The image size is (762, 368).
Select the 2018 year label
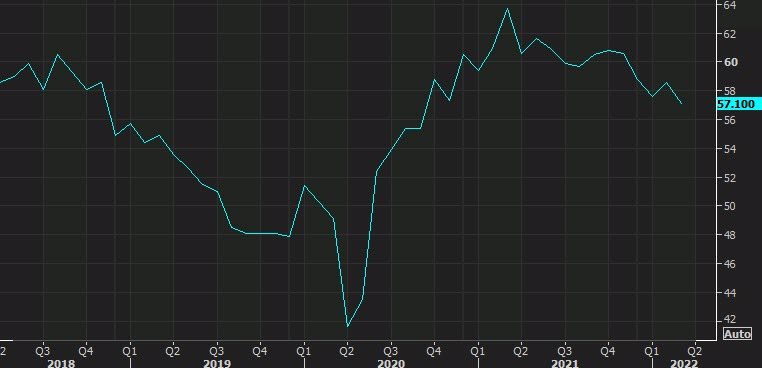pyautogui.click(x=61, y=363)
